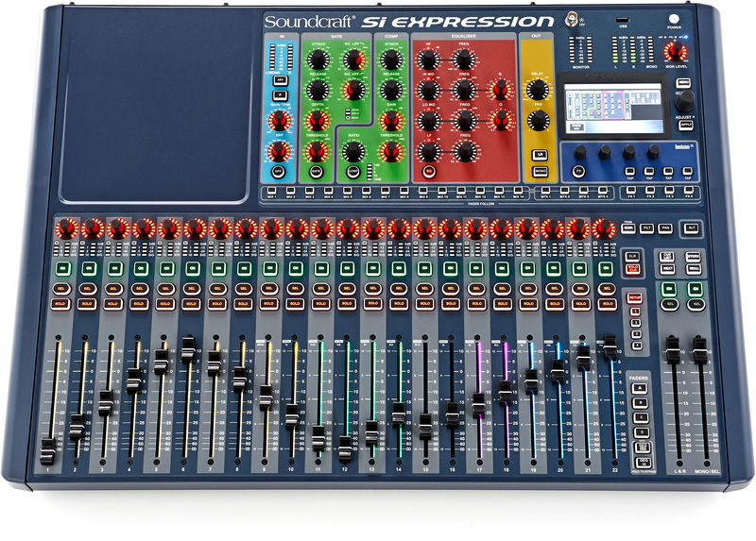Click the gate THRESHOLD knob
The width and height of the screenshot is (756, 541).
click(x=316, y=152)
